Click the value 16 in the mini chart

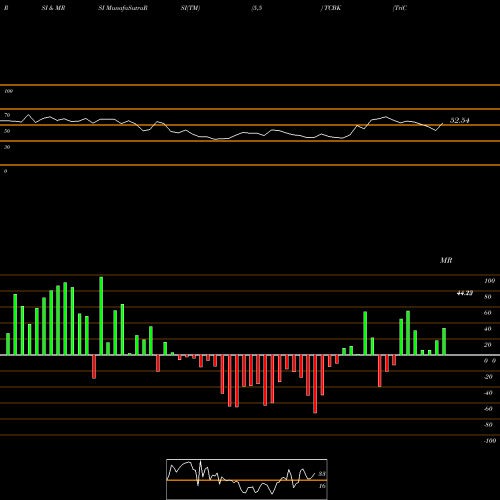coord(322,486)
